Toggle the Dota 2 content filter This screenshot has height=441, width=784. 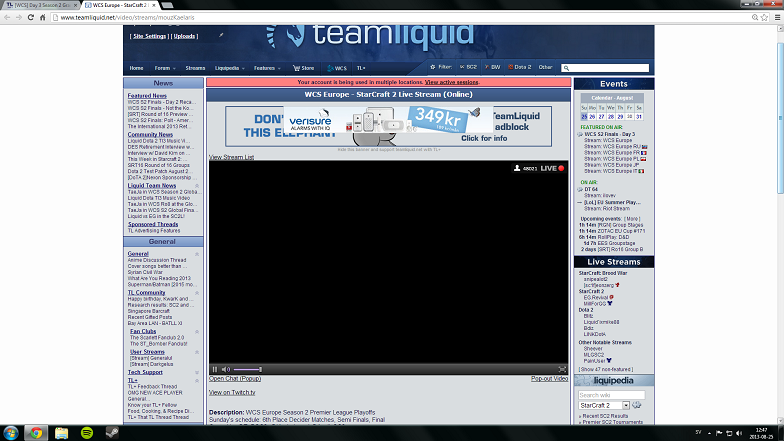(520, 67)
